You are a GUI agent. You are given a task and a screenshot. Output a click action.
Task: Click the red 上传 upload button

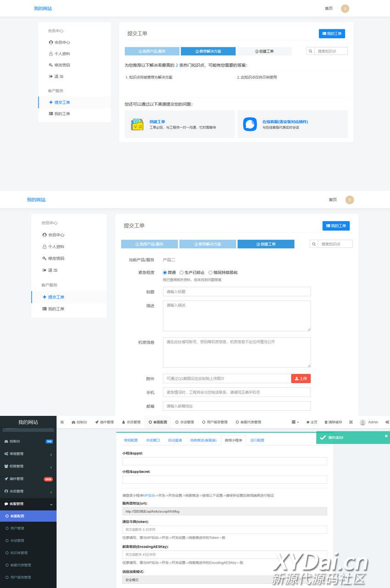[x=301, y=378]
